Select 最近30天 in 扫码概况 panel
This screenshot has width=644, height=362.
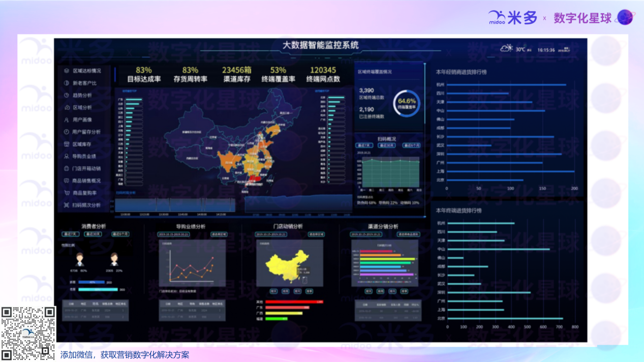click(x=387, y=146)
